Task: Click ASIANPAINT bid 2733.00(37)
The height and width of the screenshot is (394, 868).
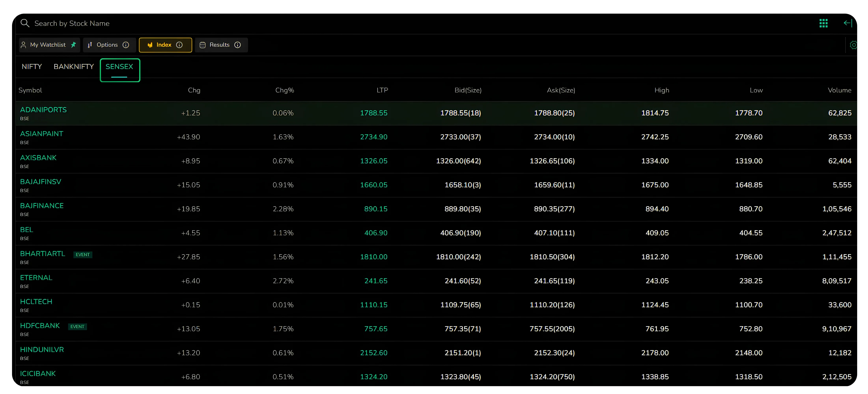Action: click(x=461, y=137)
